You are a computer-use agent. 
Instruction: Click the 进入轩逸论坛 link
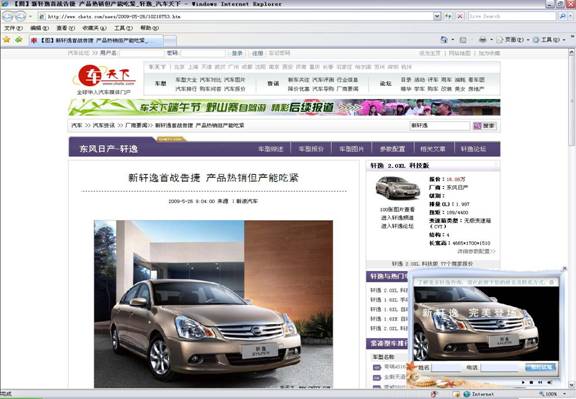(397, 226)
